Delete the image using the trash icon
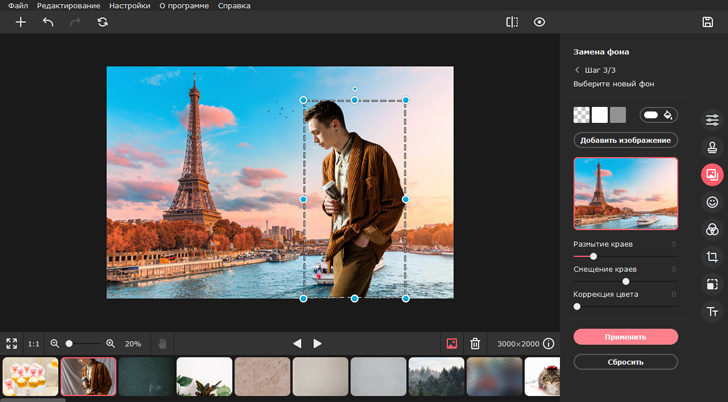728x402 pixels. coord(475,343)
